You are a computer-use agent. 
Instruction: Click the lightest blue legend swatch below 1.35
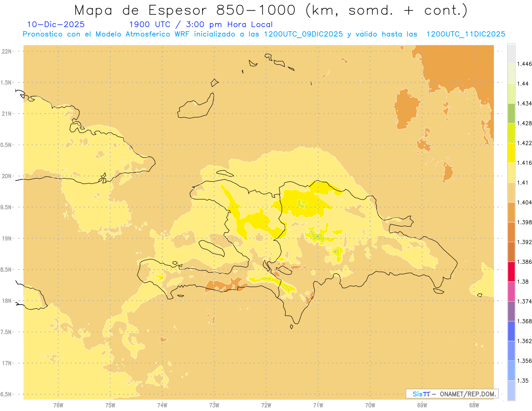tap(511, 390)
